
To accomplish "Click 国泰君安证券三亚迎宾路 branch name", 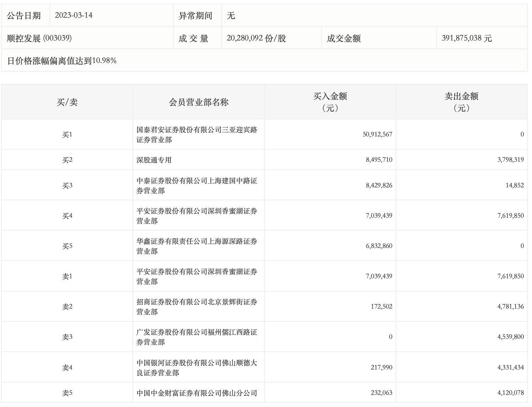I will click(197, 135).
